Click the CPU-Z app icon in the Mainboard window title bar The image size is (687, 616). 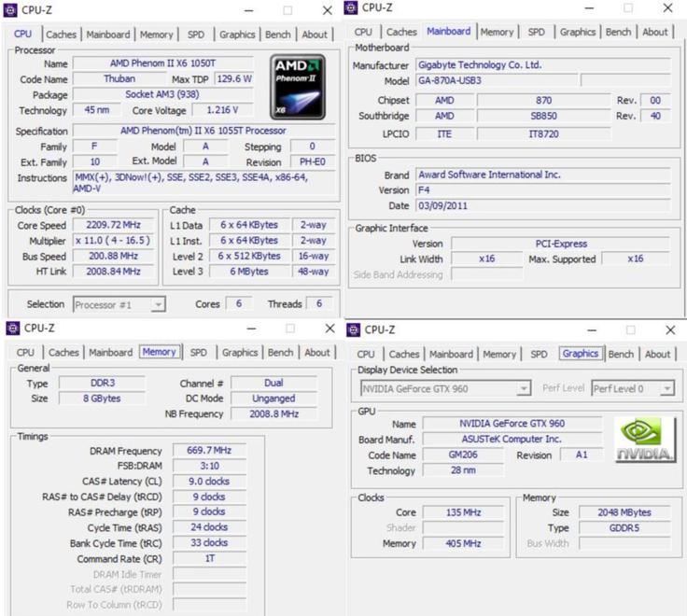pyautogui.click(x=351, y=7)
